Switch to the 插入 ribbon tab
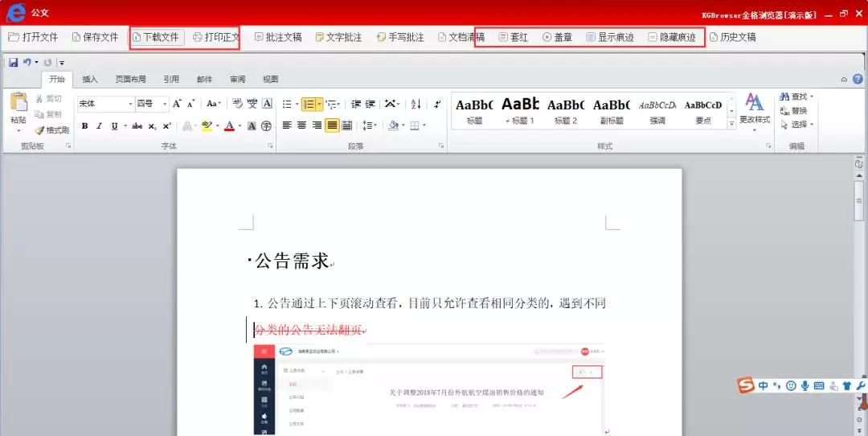Image resolution: width=868 pixels, height=436 pixels. (x=90, y=79)
